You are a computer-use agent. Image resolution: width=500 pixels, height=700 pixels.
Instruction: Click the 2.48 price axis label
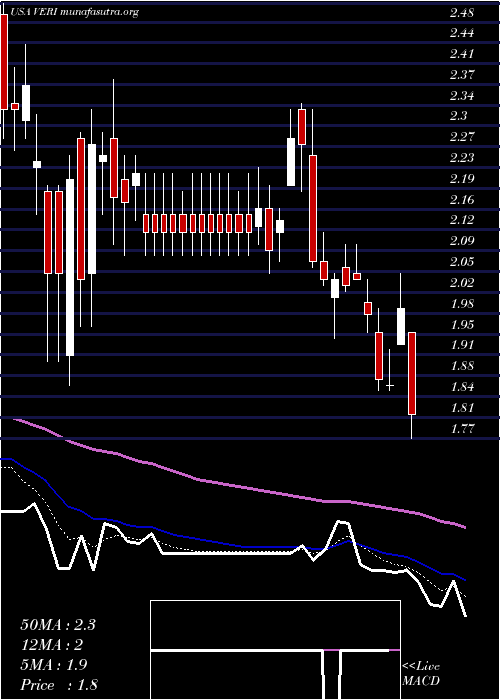click(462, 12)
